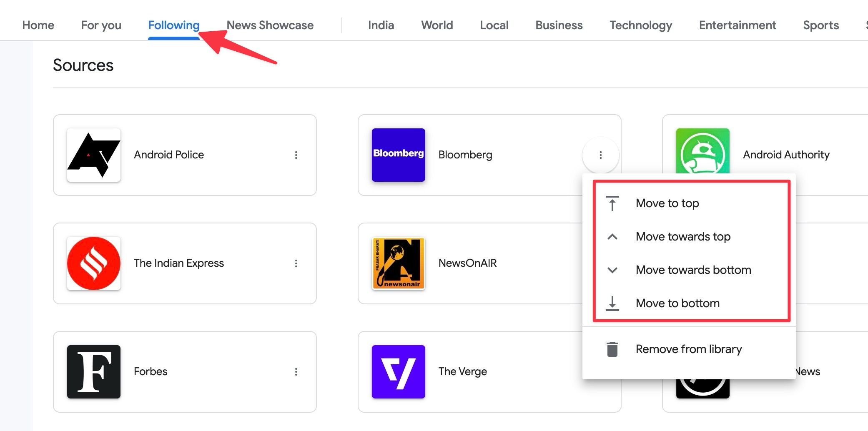Click the upward chevron beside Move towards top
Screen dimensions: 868x431
(x=612, y=236)
